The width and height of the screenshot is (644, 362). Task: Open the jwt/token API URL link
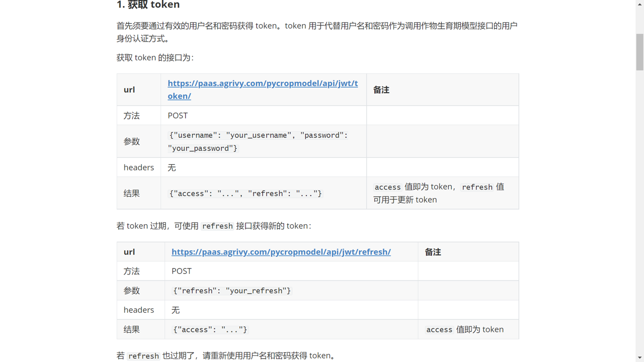click(263, 83)
